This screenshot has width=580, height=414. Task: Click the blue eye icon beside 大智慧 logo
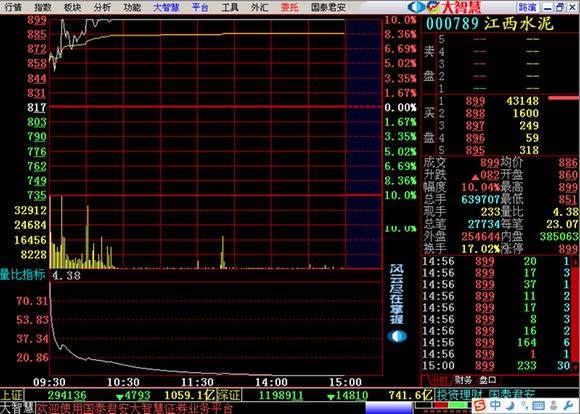coord(417,7)
